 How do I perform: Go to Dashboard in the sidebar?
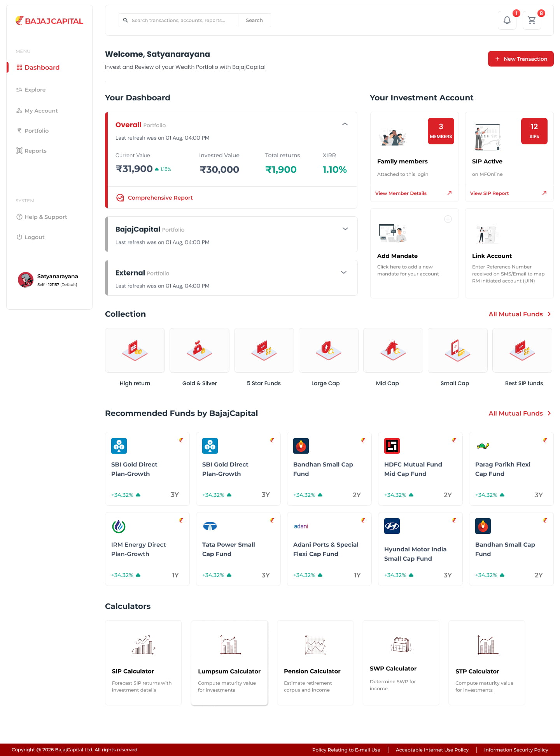tap(38, 67)
